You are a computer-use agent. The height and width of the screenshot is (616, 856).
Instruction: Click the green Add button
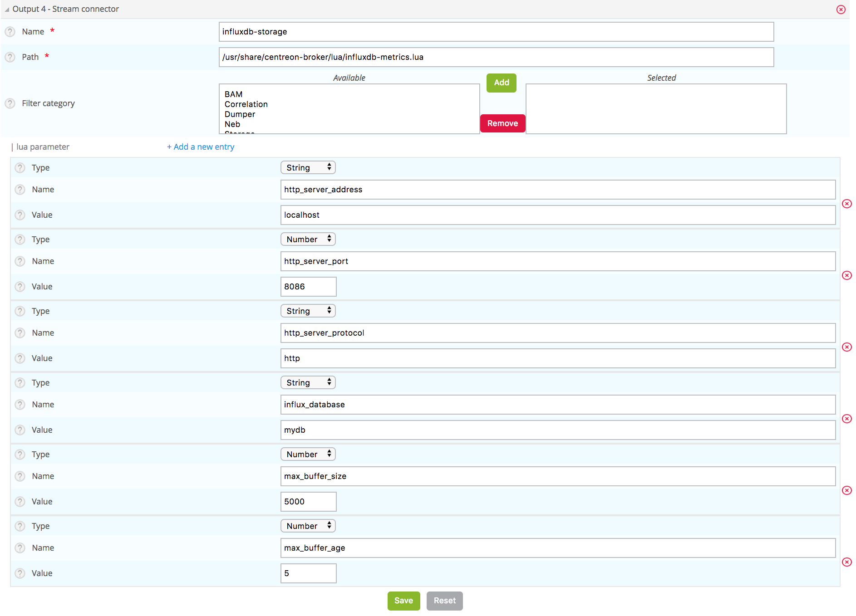[501, 83]
